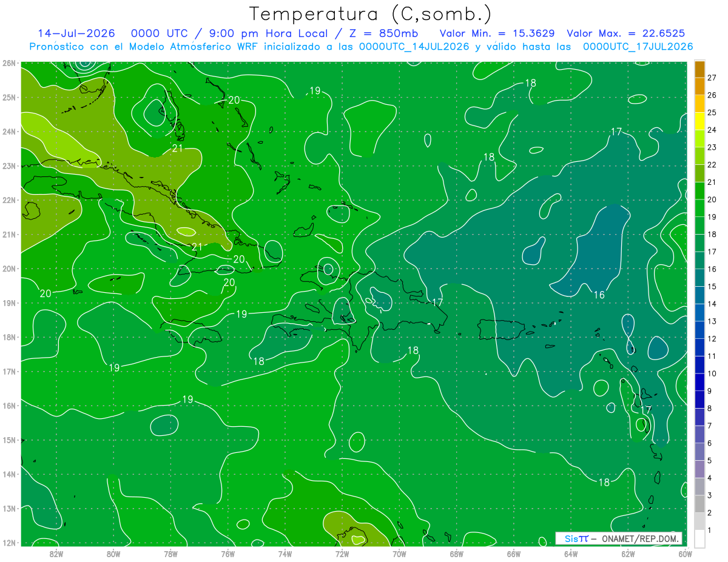Click the Sisπ ONAMET/REP.DOM. logo box
The width and height of the screenshot is (728, 562).
[618, 538]
